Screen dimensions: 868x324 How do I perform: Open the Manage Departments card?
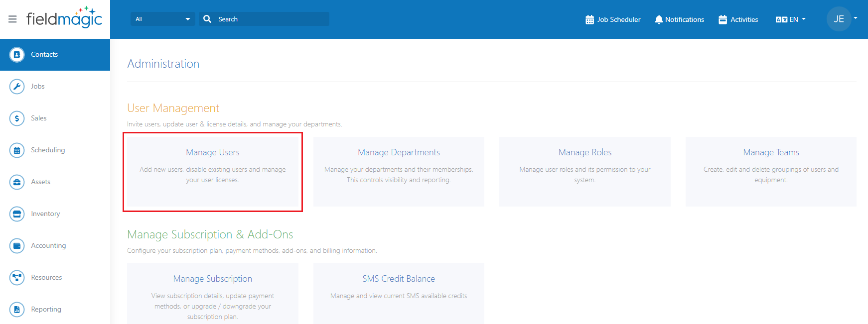(x=399, y=172)
